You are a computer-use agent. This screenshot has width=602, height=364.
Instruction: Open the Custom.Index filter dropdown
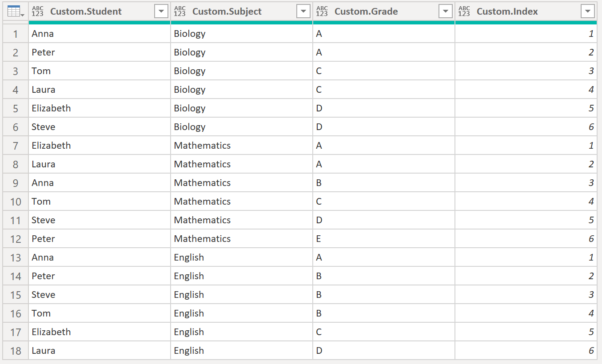(588, 12)
